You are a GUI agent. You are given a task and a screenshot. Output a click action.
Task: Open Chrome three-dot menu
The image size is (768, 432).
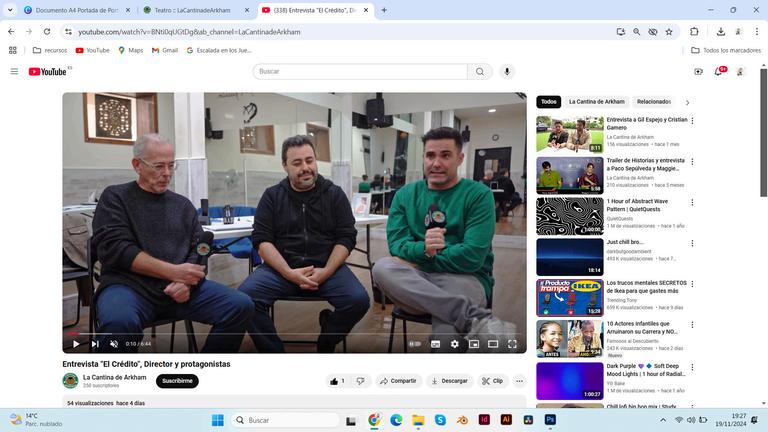[757, 31]
